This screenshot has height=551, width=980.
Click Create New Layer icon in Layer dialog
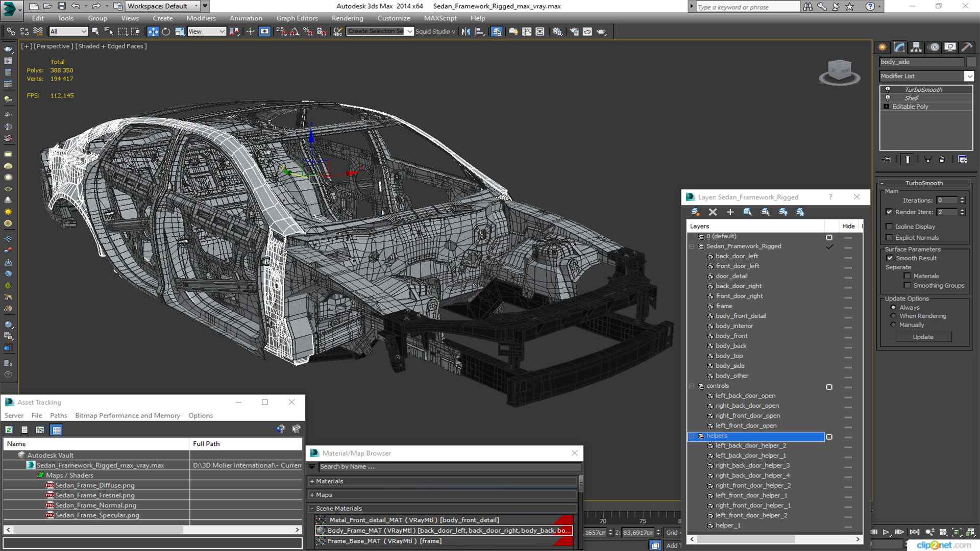[x=695, y=212]
